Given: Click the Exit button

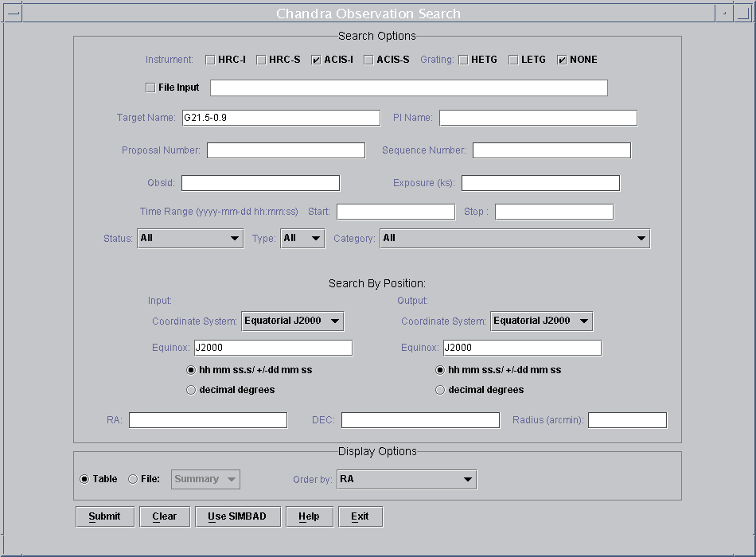Looking at the screenshot, I should [360, 516].
